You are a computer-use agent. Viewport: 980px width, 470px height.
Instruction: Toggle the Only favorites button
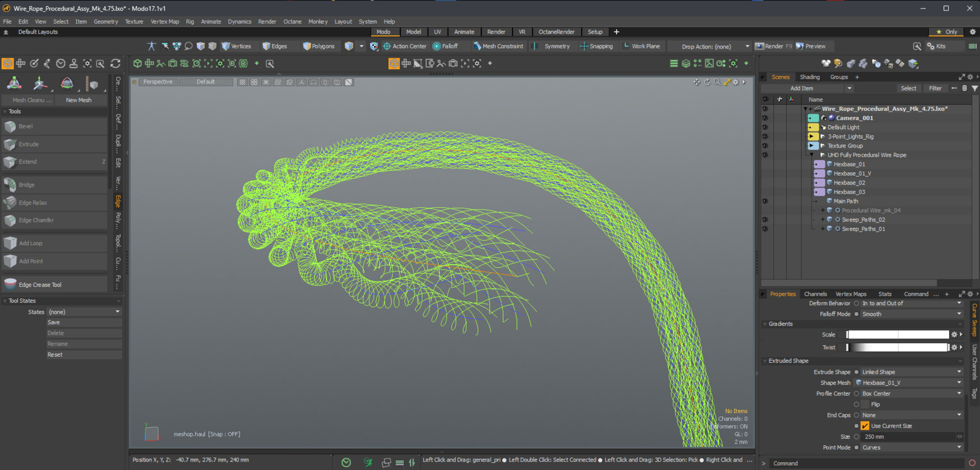click(x=946, y=32)
